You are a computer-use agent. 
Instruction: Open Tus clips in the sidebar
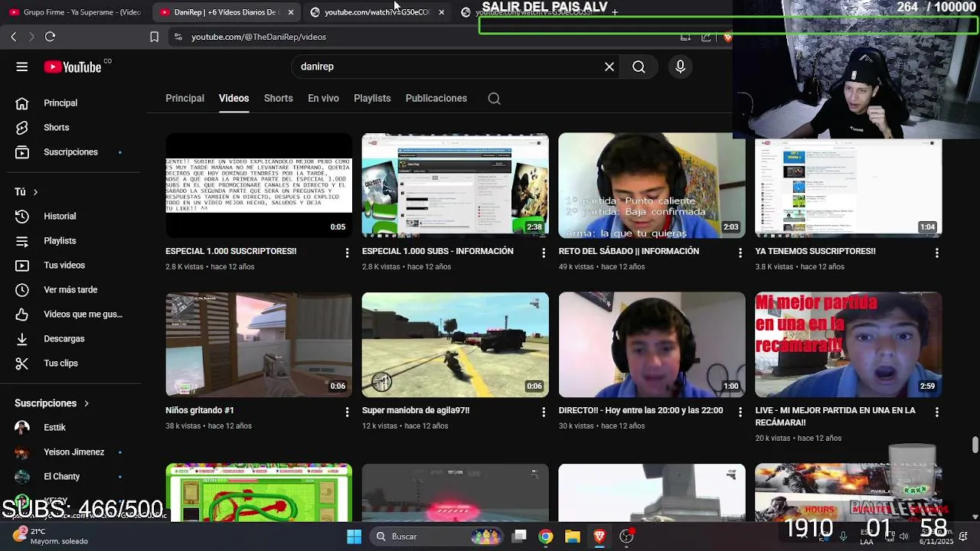click(73, 363)
